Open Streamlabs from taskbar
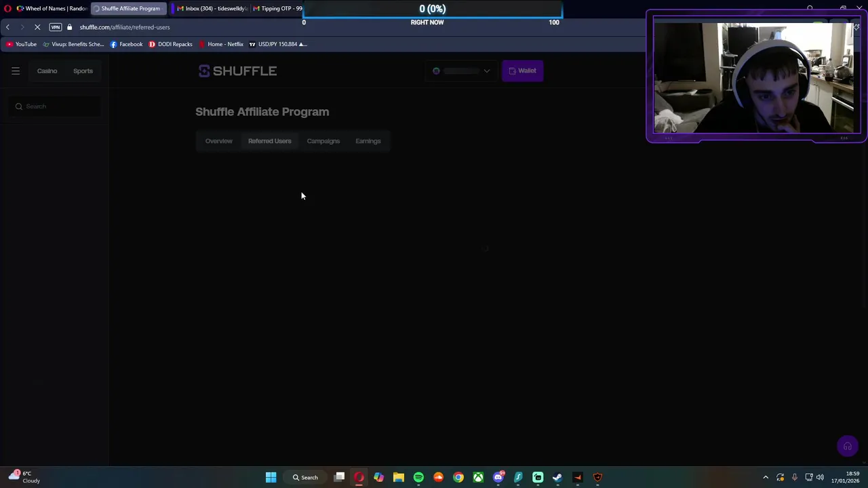The image size is (868, 488). [538, 478]
